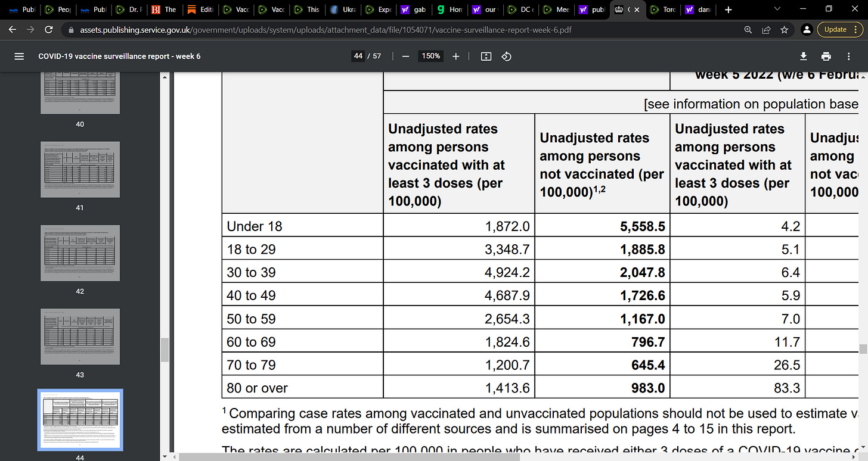Open the browser zoom magnifier icon
This screenshot has height=461, width=868.
point(748,29)
